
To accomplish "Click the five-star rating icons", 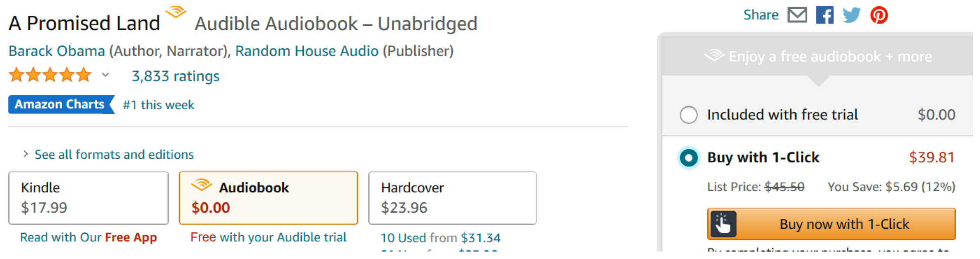I will [x=50, y=75].
